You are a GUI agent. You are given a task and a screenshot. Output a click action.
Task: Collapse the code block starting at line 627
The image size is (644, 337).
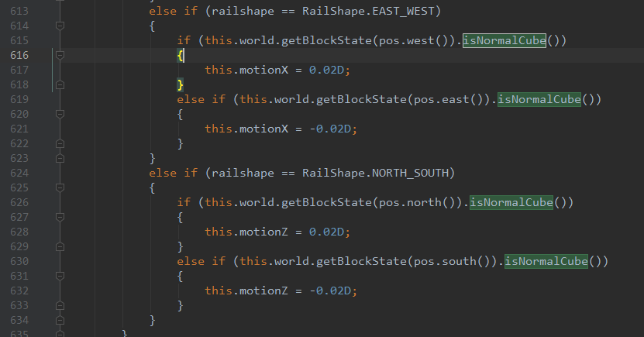click(x=60, y=217)
